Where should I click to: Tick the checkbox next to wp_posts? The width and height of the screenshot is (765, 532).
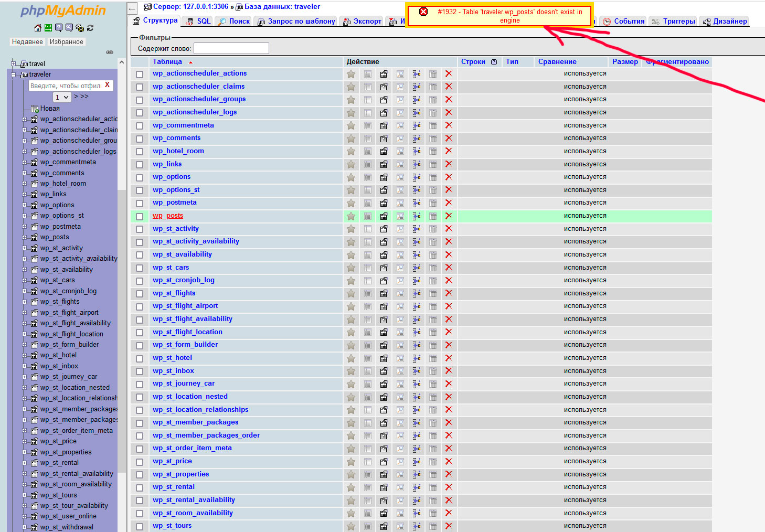pos(140,216)
